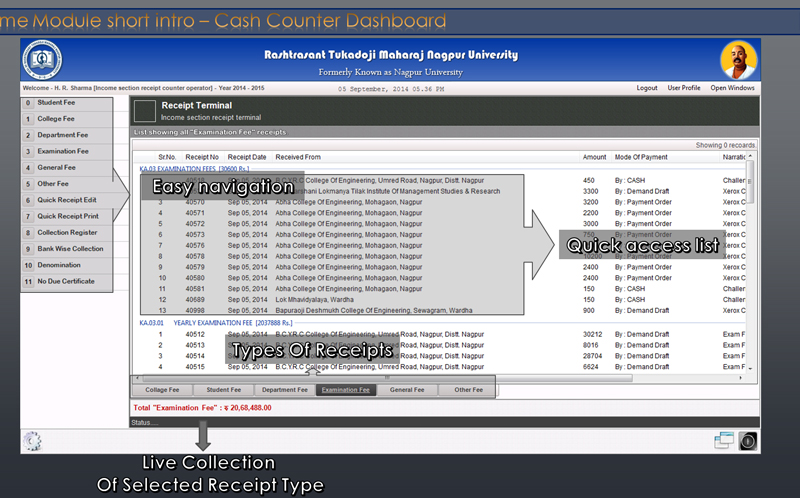This screenshot has height=498, width=800.
Task: Switch to Other Fee tab
Action: click(x=468, y=390)
